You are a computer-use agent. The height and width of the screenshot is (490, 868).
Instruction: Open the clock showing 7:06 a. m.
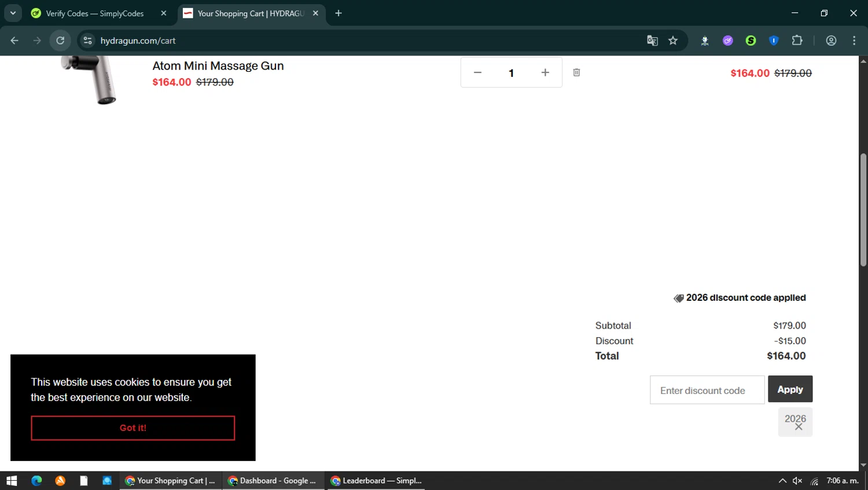(843, 481)
